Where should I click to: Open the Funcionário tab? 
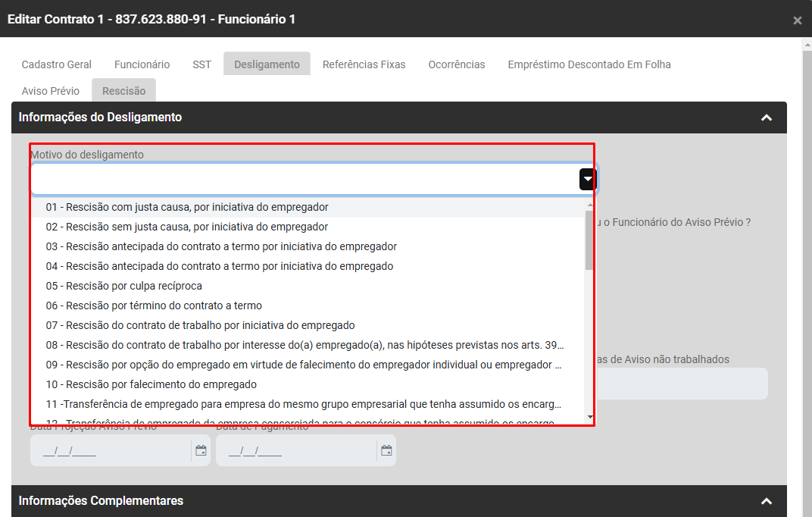[x=142, y=64]
